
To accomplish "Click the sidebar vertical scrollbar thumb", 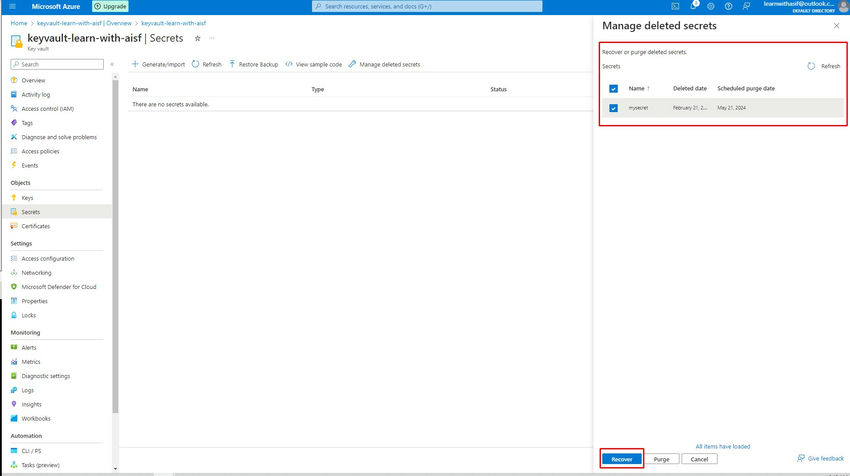I will pos(115,247).
